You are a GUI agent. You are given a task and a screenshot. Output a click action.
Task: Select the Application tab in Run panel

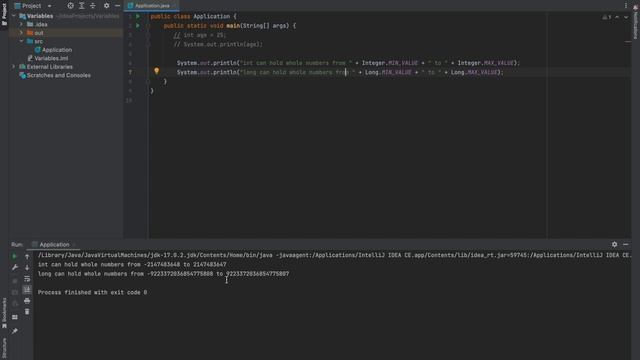tap(54, 244)
